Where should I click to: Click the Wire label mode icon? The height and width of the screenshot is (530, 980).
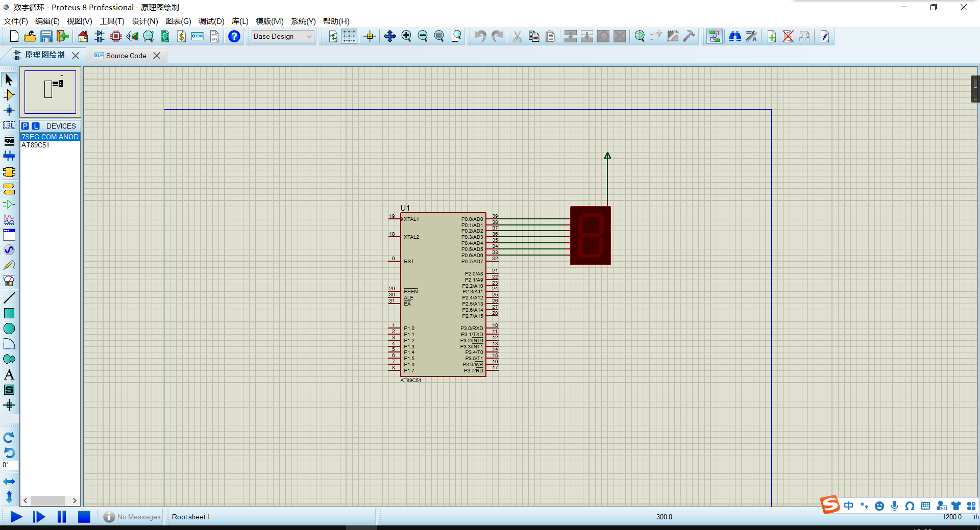[9, 125]
